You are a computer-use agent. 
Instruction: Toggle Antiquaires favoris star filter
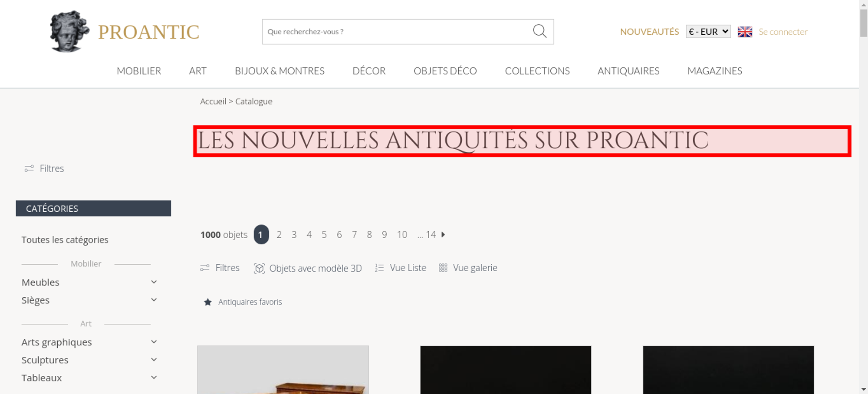[x=243, y=302]
